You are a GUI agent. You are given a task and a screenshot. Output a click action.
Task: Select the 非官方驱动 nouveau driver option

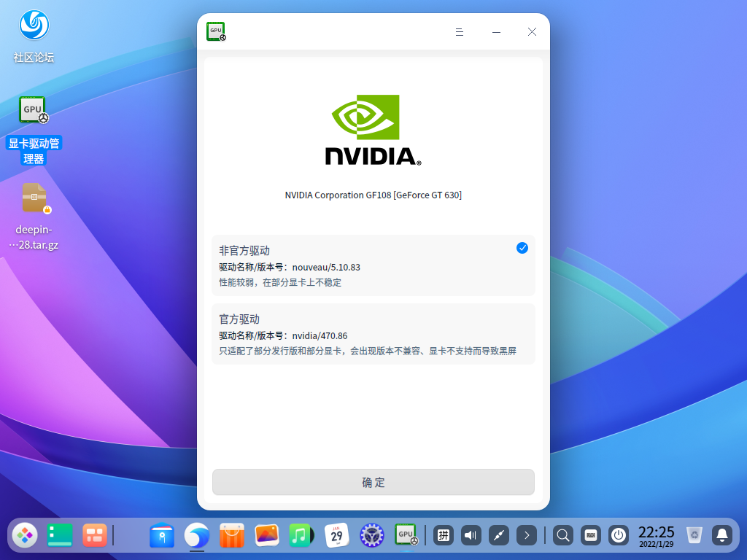pyautogui.click(x=373, y=265)
